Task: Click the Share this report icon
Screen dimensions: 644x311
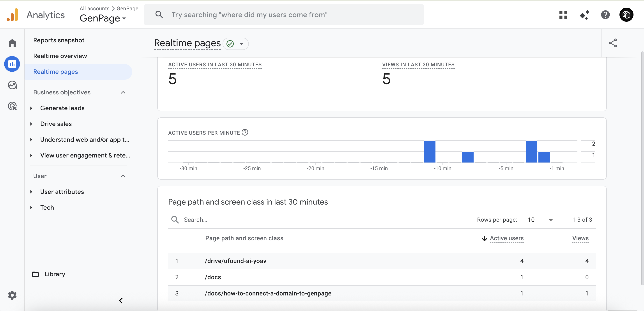Action: coord(613,43)
